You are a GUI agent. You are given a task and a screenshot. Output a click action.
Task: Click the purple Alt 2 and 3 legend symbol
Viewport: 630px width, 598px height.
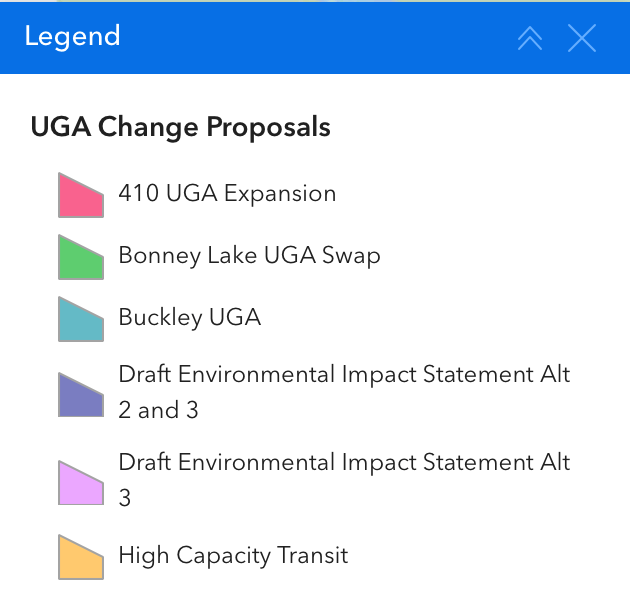tap(81, 394)
